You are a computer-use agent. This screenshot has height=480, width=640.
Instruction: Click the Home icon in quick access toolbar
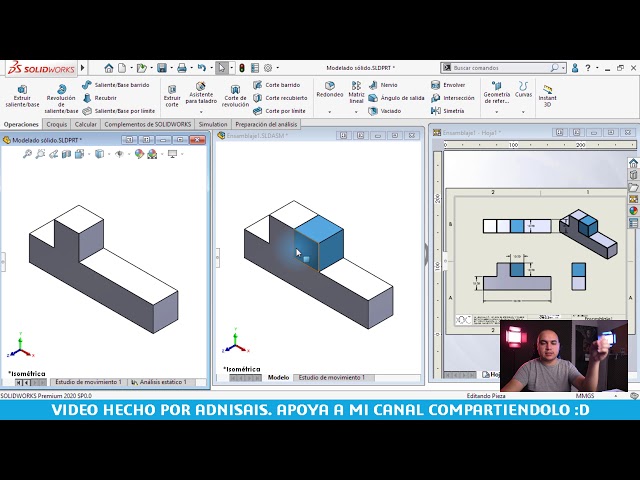point(109,68)
